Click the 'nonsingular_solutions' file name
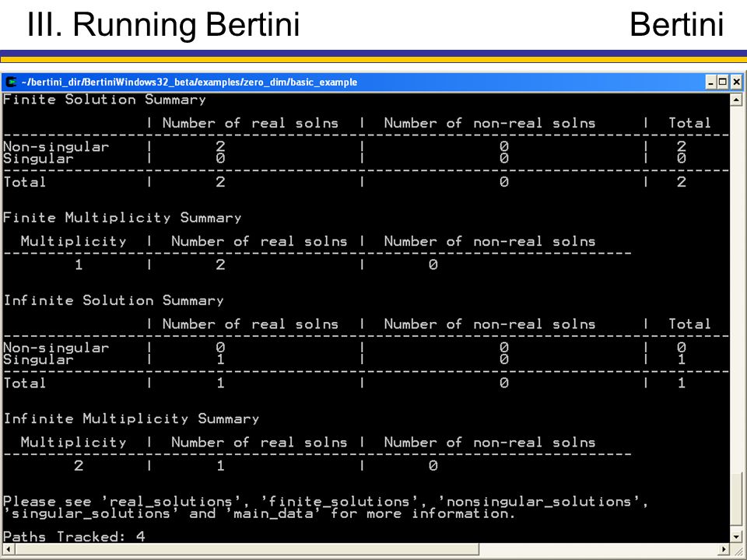 pos(542,502)
